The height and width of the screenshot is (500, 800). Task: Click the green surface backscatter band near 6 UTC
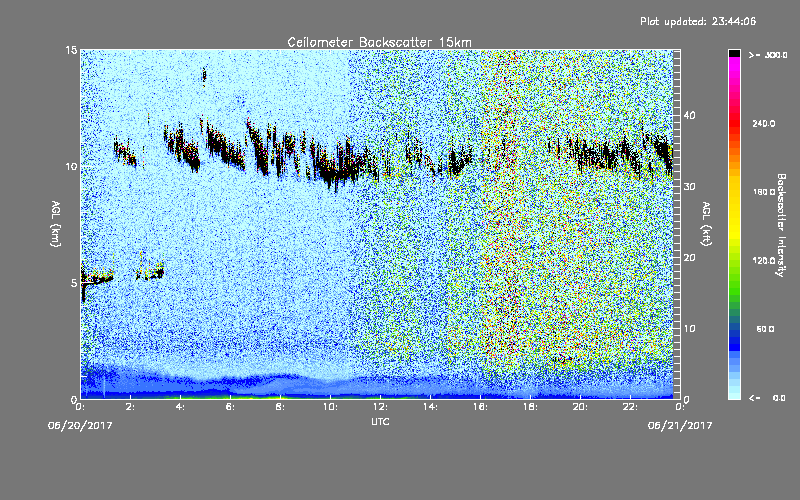click(230, 396)
